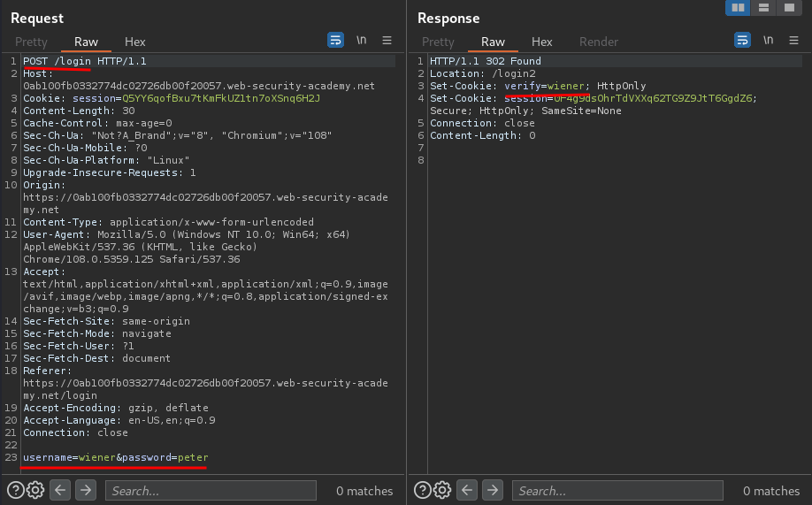Click the session cookie value in Request
Image resolution: width=812 pixels, height=505 pixels.
click(221, 98)
